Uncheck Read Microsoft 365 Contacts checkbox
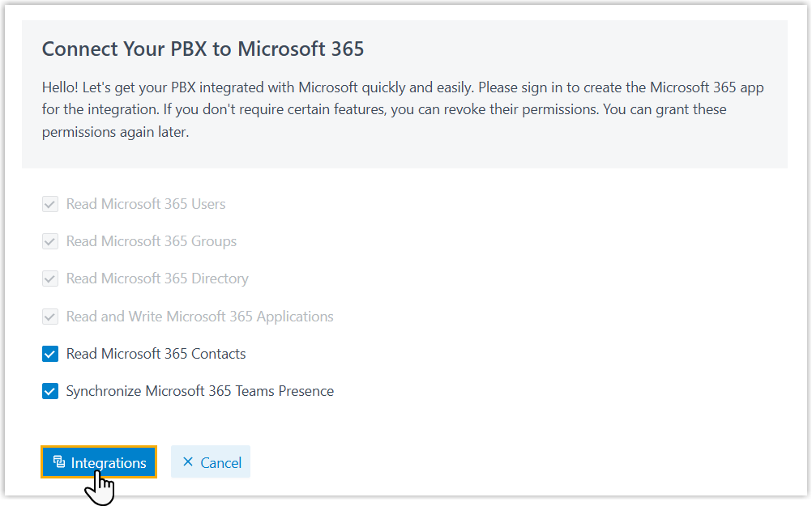 [x=50, y=354]
